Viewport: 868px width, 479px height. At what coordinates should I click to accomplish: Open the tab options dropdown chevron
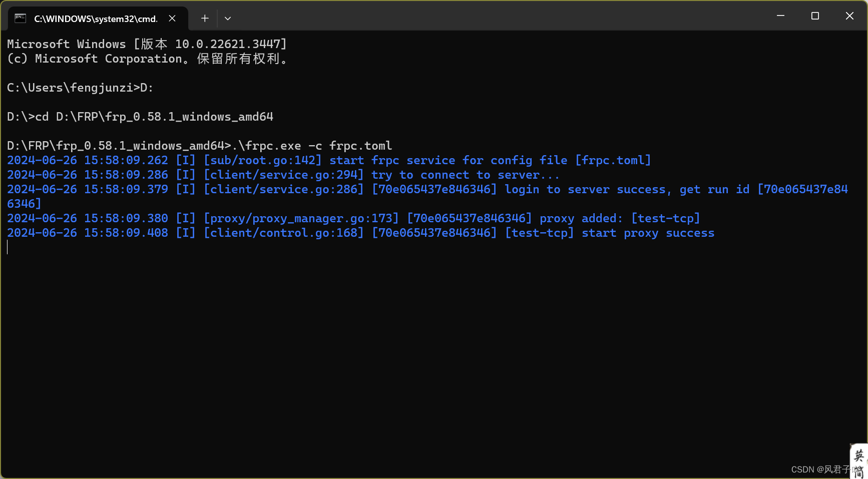pyautogui.click(x=228, y=18)
